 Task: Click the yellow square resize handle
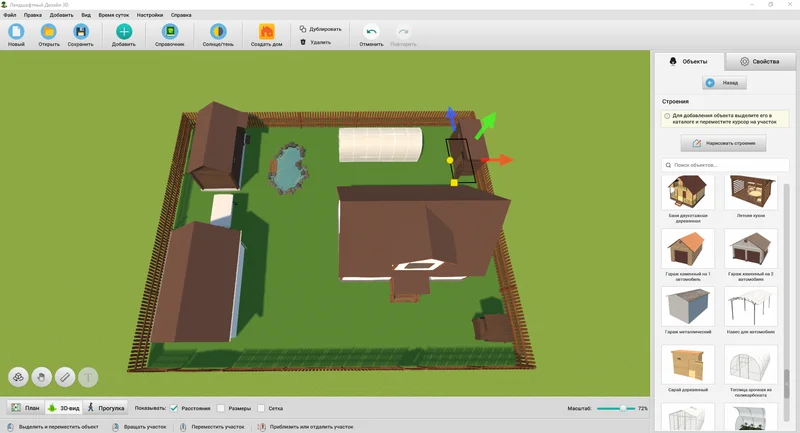coord(454,182)
